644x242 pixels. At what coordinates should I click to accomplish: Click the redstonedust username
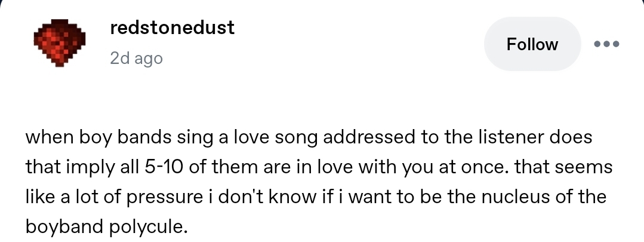(172, 27)
